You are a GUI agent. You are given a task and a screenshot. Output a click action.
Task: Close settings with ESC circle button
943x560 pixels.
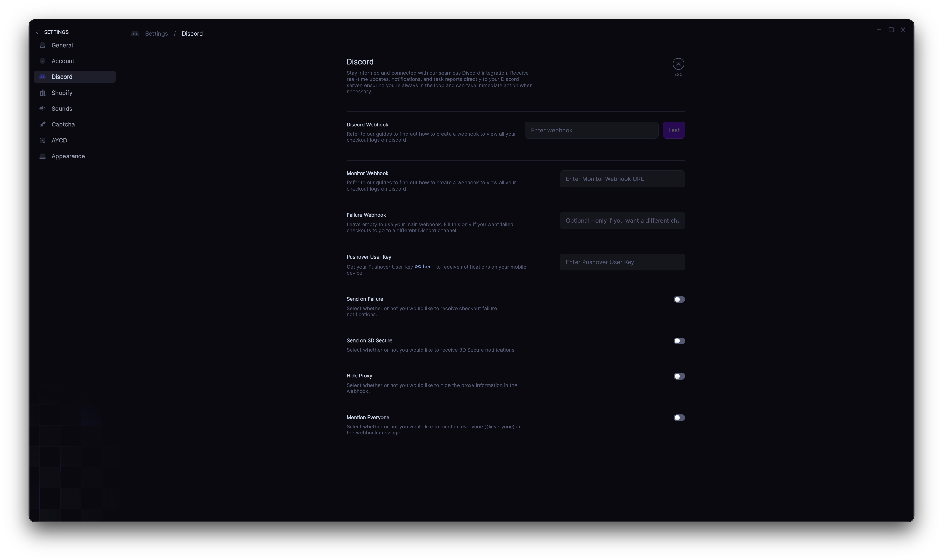pyautogui.click(x=678, y=64)
